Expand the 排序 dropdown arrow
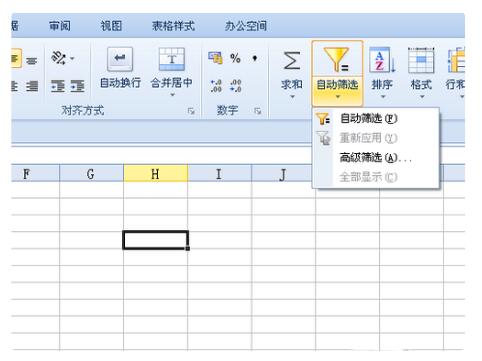Image resolution: width=482 pixels, height=361 pixels. tap(383, 97)
